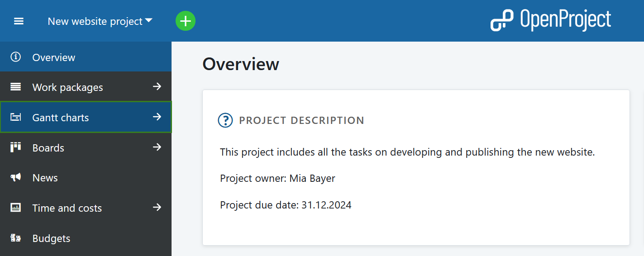Open the News menu item
The image size is (644, 256).
(x=45, y=178)
